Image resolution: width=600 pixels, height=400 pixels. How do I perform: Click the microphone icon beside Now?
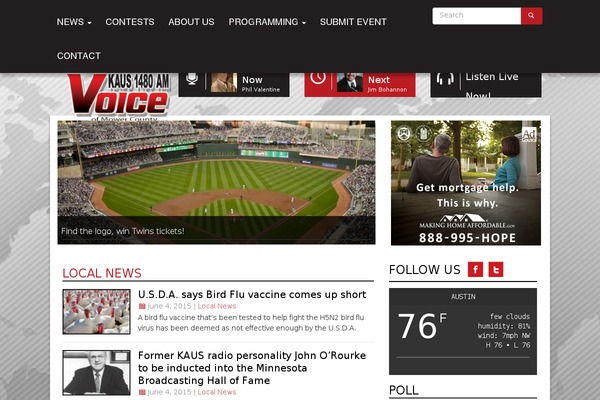click(x=192, y=79)
